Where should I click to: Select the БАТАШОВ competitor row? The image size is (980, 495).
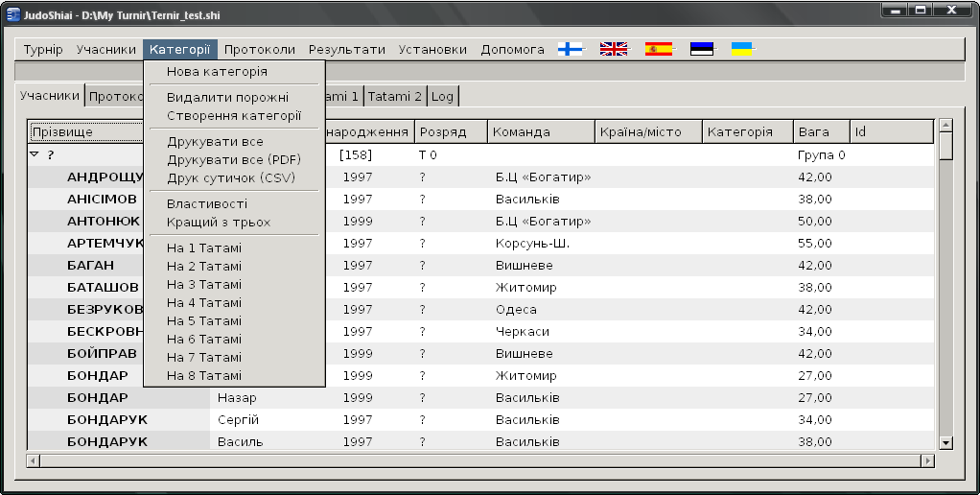104,288
